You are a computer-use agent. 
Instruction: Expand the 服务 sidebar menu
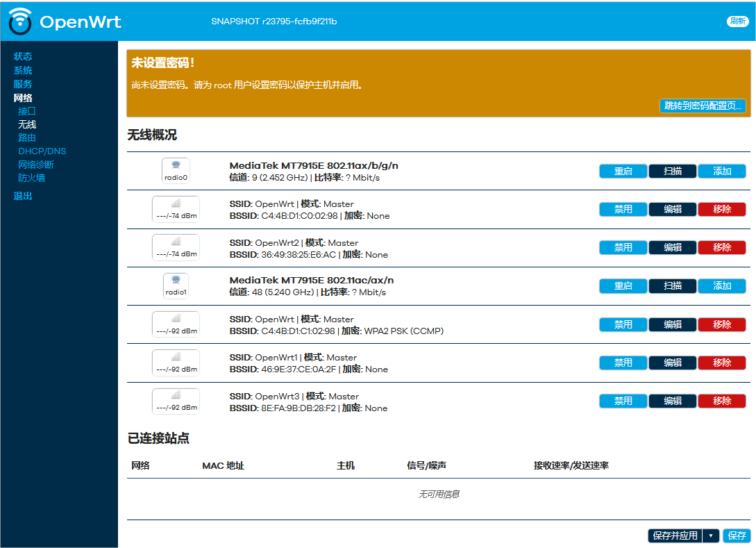[23, 84]
